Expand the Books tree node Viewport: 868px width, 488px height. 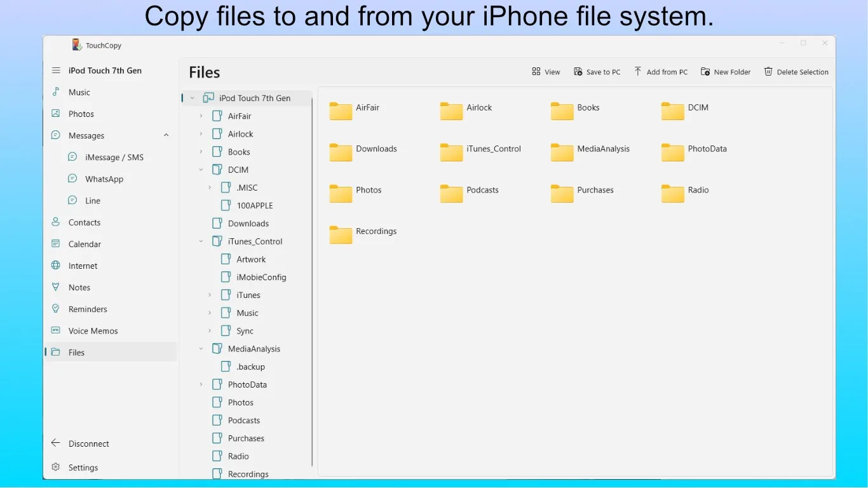201,151
